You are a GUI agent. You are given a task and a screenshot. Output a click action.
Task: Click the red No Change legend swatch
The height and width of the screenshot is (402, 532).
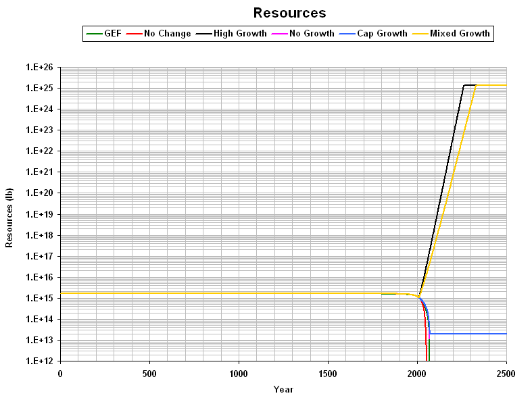pyautogui.click(x=135, y=33)
